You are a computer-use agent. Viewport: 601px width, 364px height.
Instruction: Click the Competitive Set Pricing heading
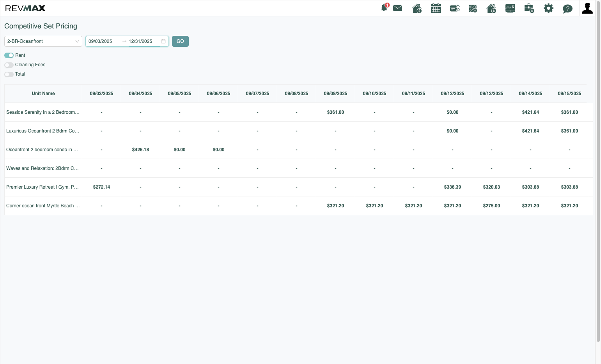point(41,26)
